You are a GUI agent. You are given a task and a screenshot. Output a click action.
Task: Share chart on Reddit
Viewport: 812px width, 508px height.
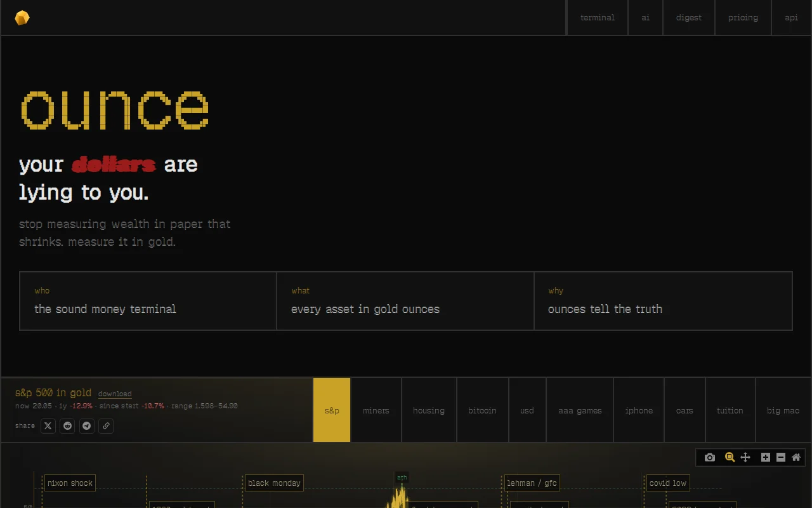[67, 426]
